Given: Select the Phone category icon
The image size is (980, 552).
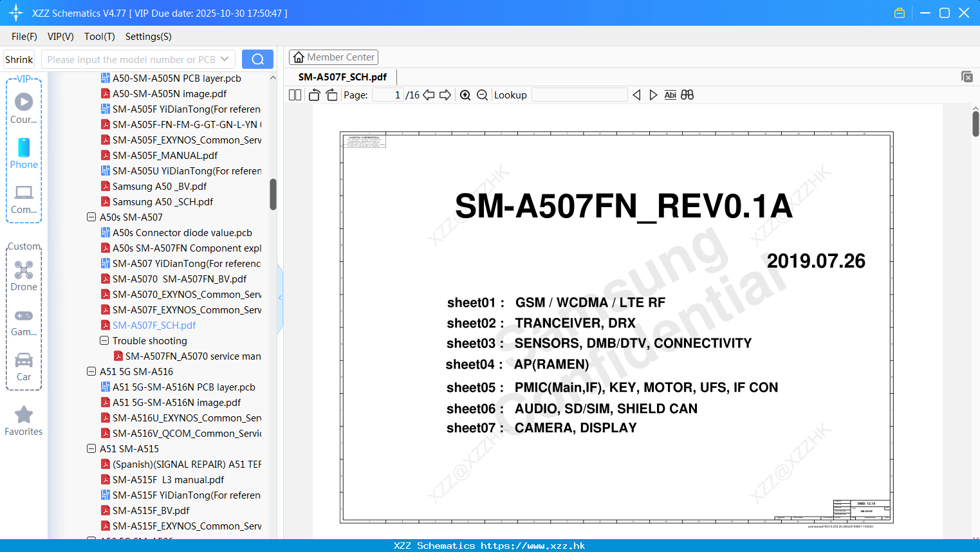Looking at the screenshot, I should point(24,154).
